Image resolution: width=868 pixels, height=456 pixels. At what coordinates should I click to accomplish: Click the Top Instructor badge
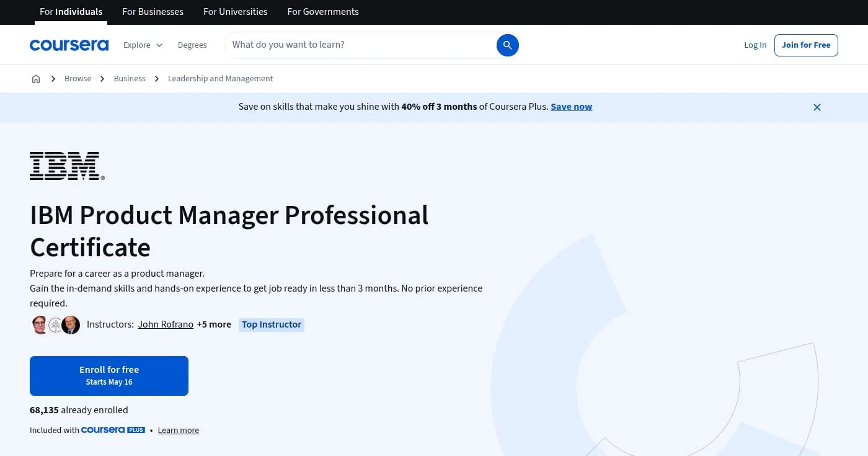[272, 324]
